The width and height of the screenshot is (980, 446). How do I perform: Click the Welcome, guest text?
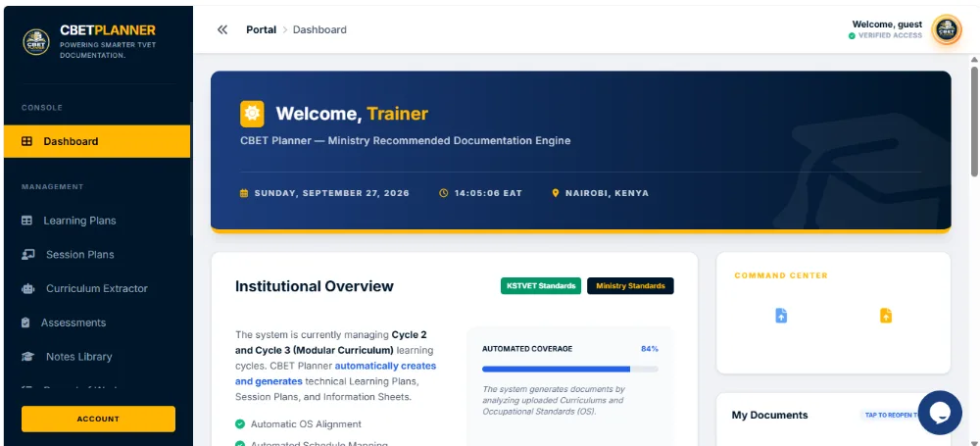coord(887,25)
